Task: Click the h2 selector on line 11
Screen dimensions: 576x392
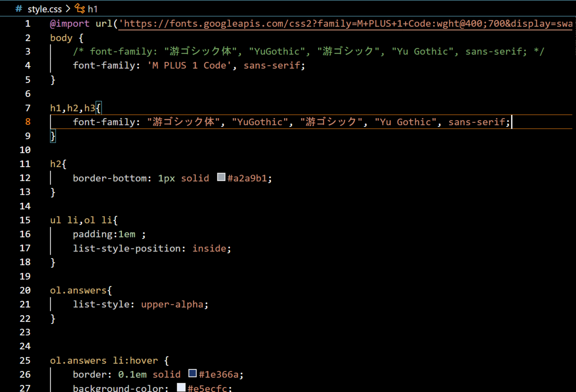Action: tap(56, 164)
